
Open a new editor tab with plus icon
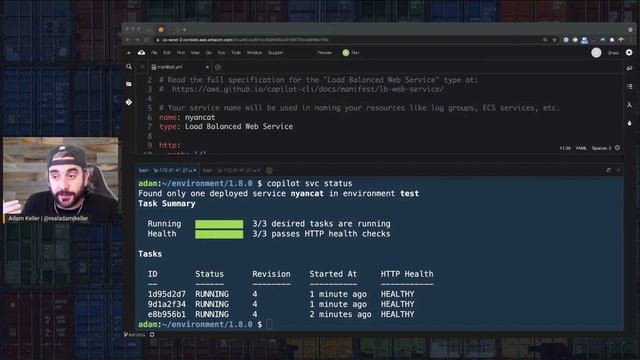pyautogui.click(x=218, y=67)
